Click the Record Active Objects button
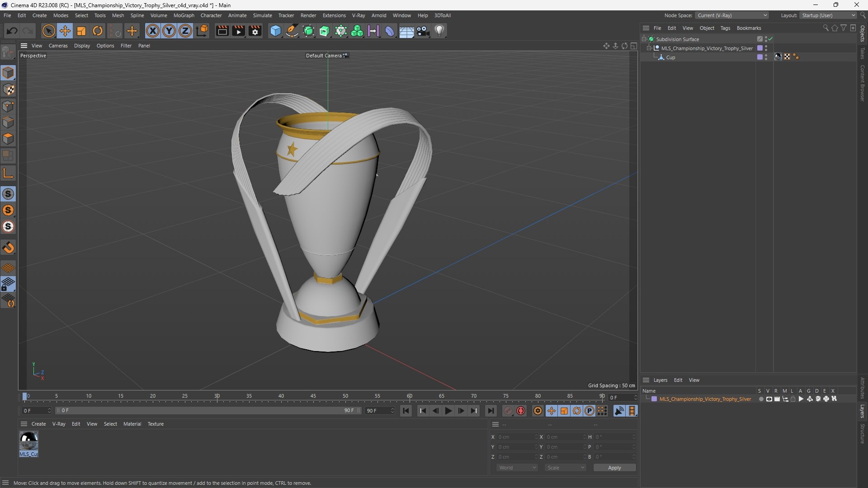The width and height of the screenshot is (868, 488). click(508, 411)
